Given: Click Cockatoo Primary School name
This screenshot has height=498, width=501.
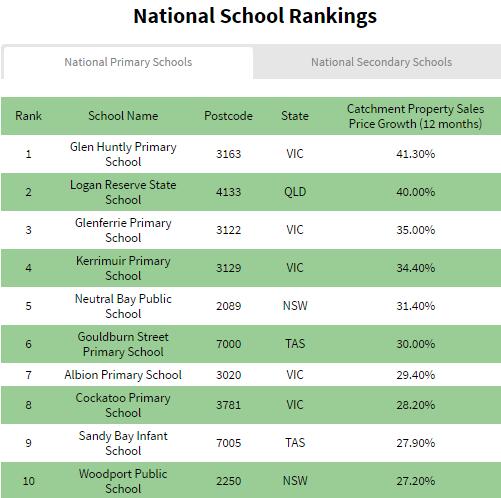Looking at the screenshot, I should [123, 405].
